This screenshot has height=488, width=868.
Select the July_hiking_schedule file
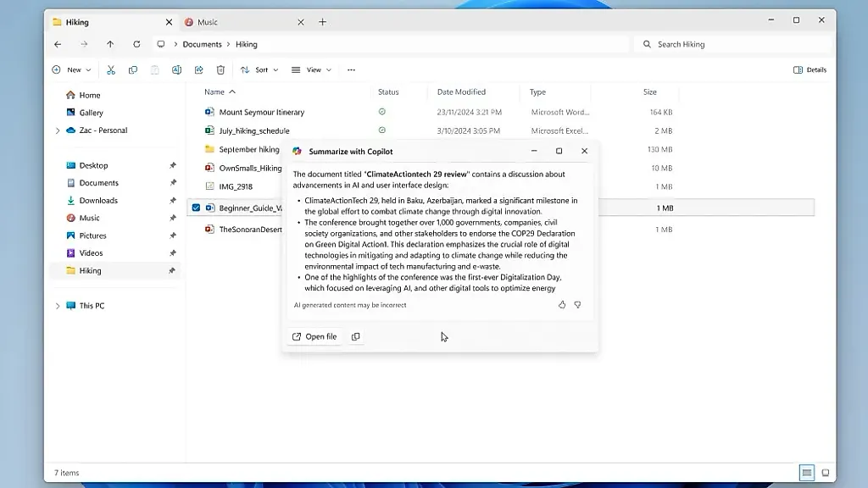point(254,131)
